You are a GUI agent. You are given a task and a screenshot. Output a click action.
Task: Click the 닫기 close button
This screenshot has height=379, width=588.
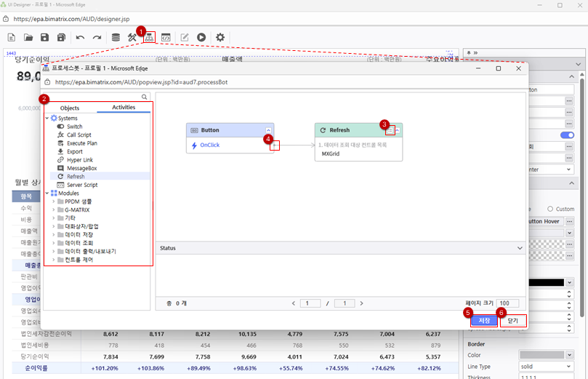tap(512, 320)
